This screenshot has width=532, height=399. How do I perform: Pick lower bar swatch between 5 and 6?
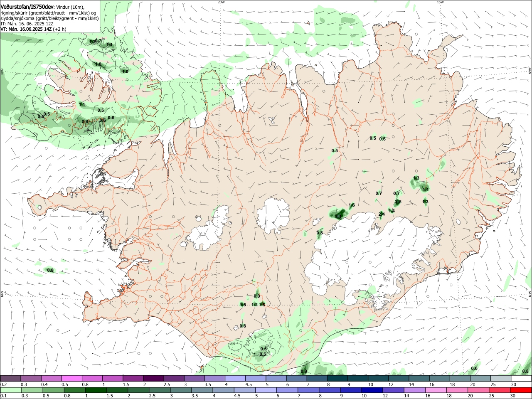[x=266, y=390]
